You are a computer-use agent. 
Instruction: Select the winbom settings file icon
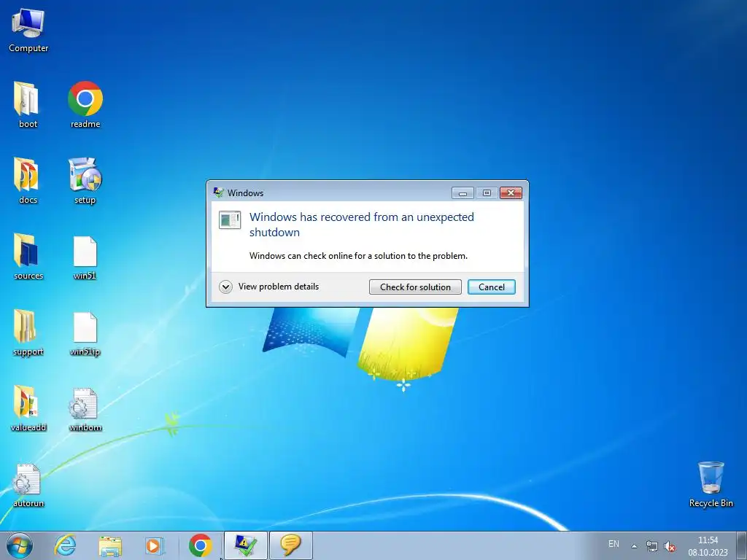point(85,410)
